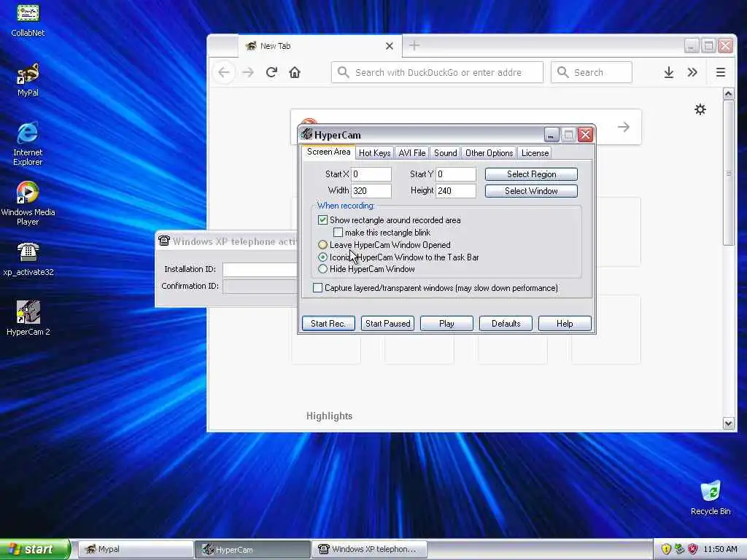
Task: Open HyperCam Help
Action: tap(565, 323)
